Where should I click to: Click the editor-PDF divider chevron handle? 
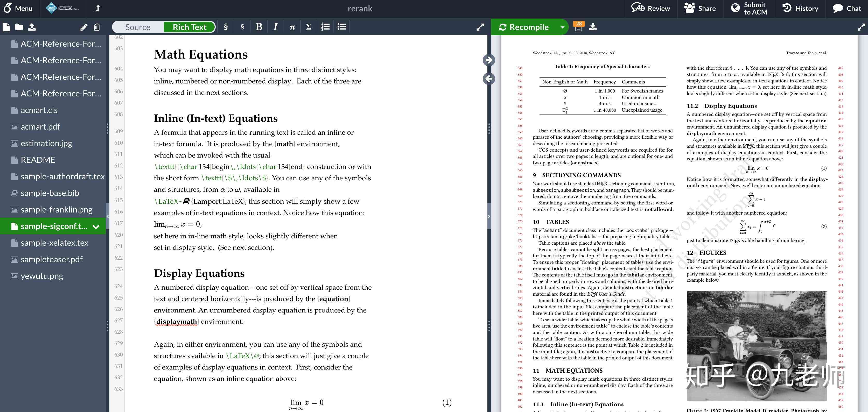[489, 216]
